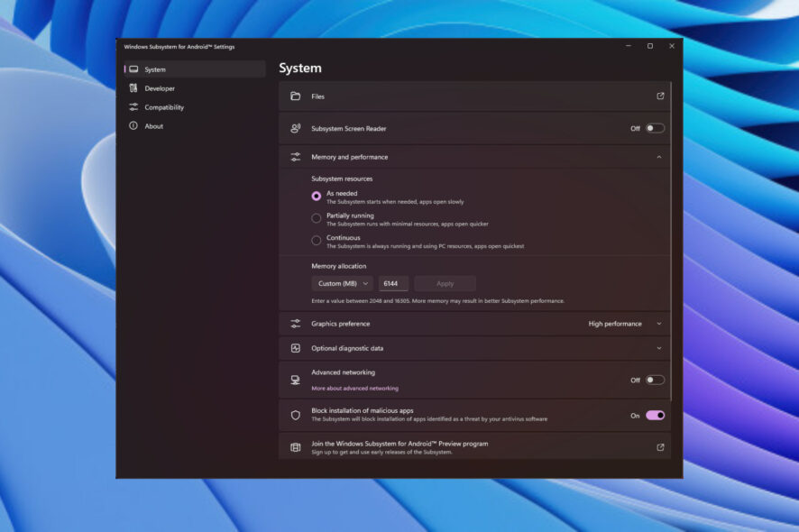
Task: Click the Optional diagnostic data icon
Action: pos(296,348)
